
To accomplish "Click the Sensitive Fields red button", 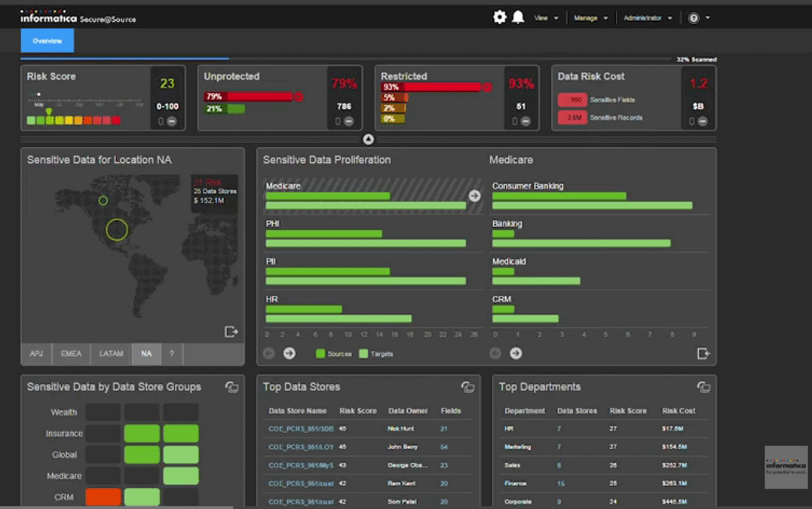I will (x=572, y=100).
